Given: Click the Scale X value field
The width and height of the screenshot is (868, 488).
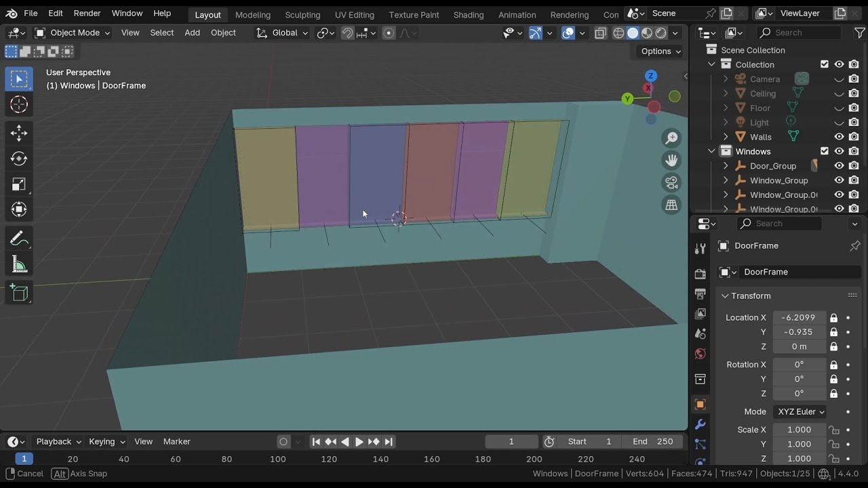Looking at the screenshot, I should (800, 430).
